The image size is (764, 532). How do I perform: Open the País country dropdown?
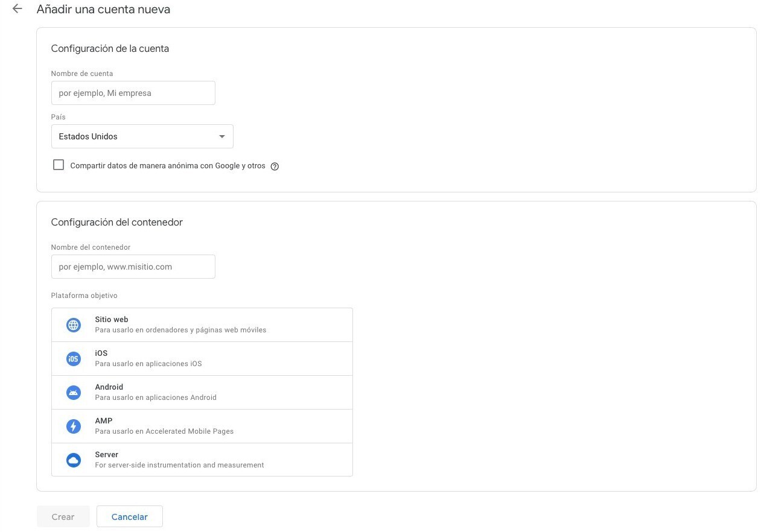tap(142, 136)
